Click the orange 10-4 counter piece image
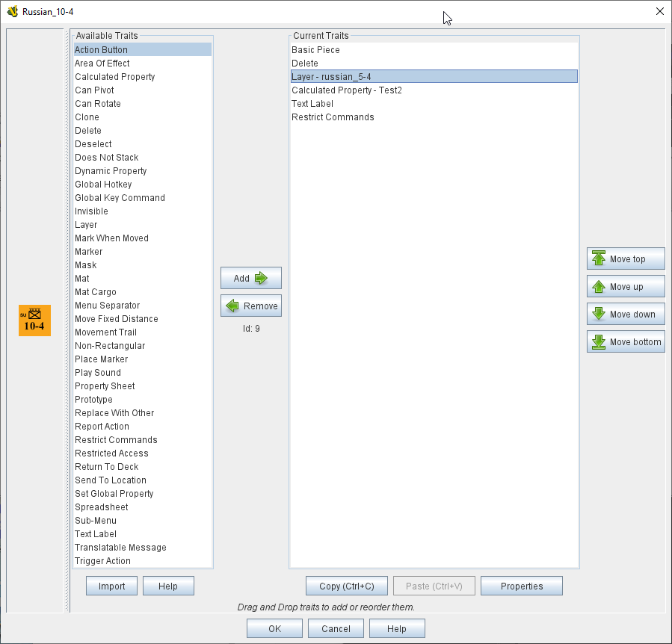Viewport: 672px width, 644px height. click(34, 321)
